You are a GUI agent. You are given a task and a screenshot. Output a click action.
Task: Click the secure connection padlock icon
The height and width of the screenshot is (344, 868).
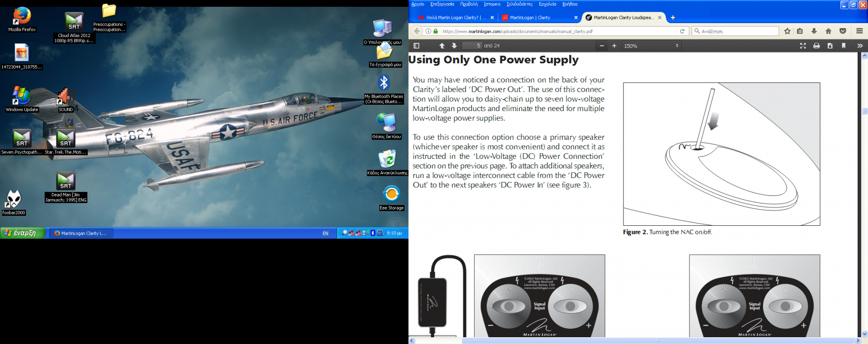coord(436,31)
